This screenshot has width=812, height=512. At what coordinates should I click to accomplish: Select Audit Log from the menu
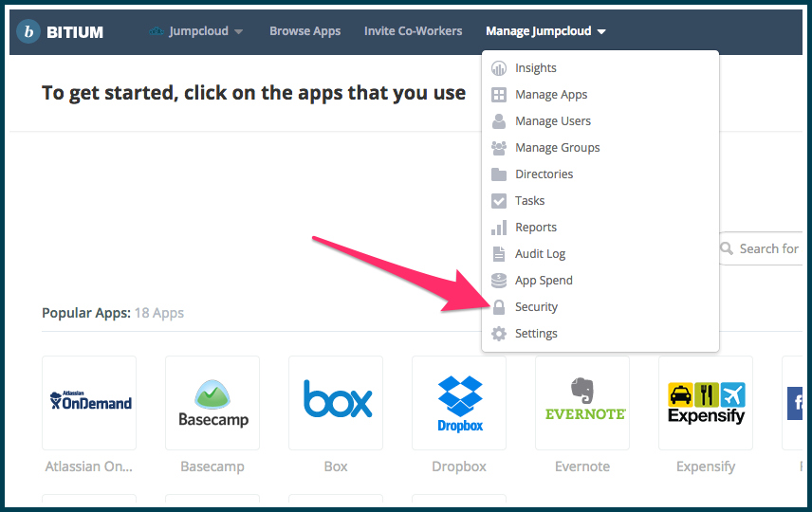pyautogui.click(x=540, y=254)
